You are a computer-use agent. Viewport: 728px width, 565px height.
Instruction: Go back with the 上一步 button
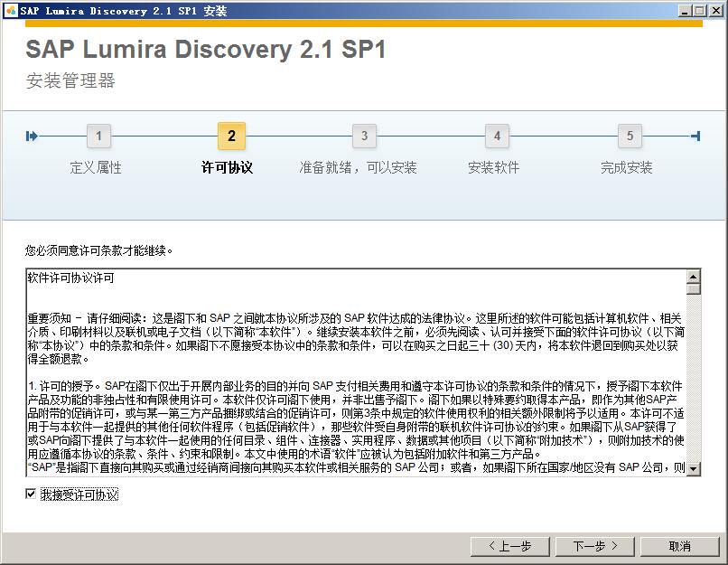(x=509, y=546)
